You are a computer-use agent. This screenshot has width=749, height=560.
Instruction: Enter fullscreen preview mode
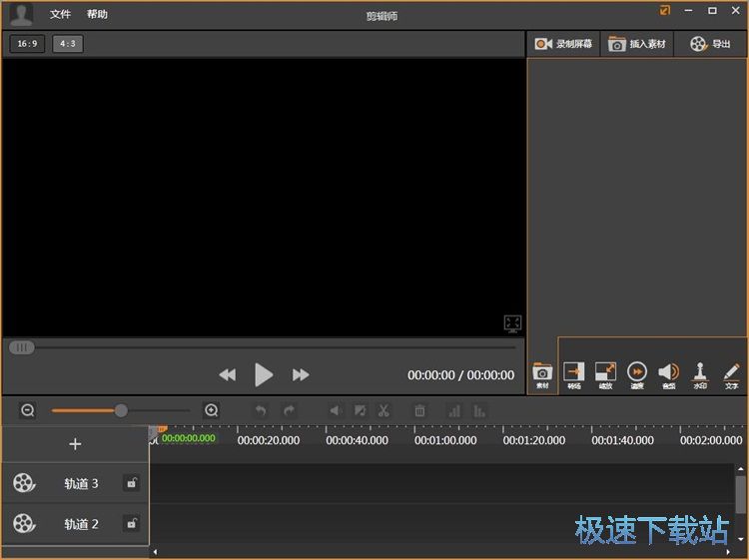coord(512,323)
